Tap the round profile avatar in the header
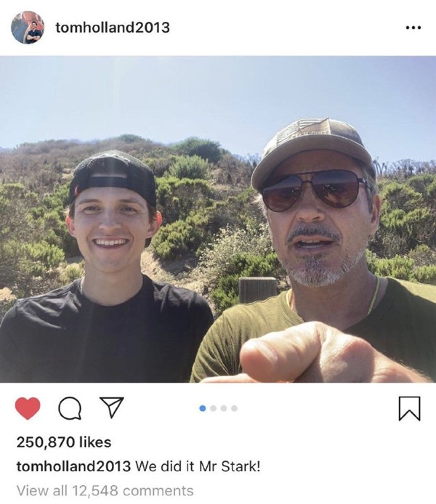The height and width of the screenshot is (504, 436). point(28,28)
